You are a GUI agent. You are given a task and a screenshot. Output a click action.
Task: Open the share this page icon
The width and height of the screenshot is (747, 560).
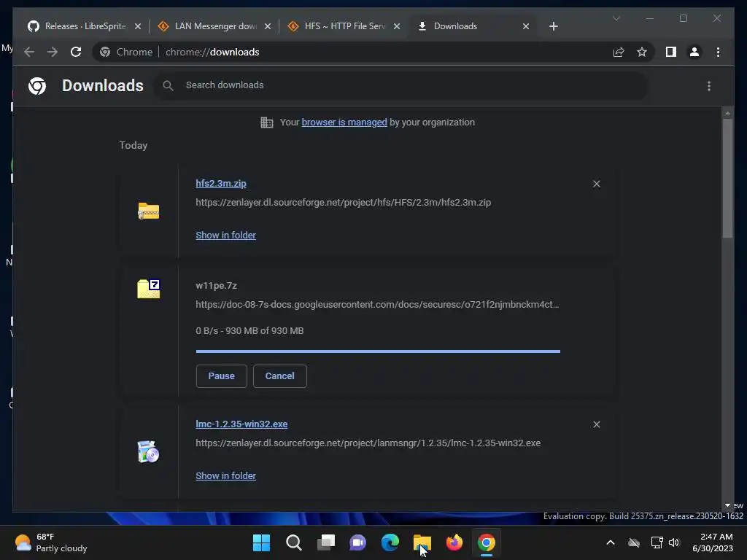619,52
